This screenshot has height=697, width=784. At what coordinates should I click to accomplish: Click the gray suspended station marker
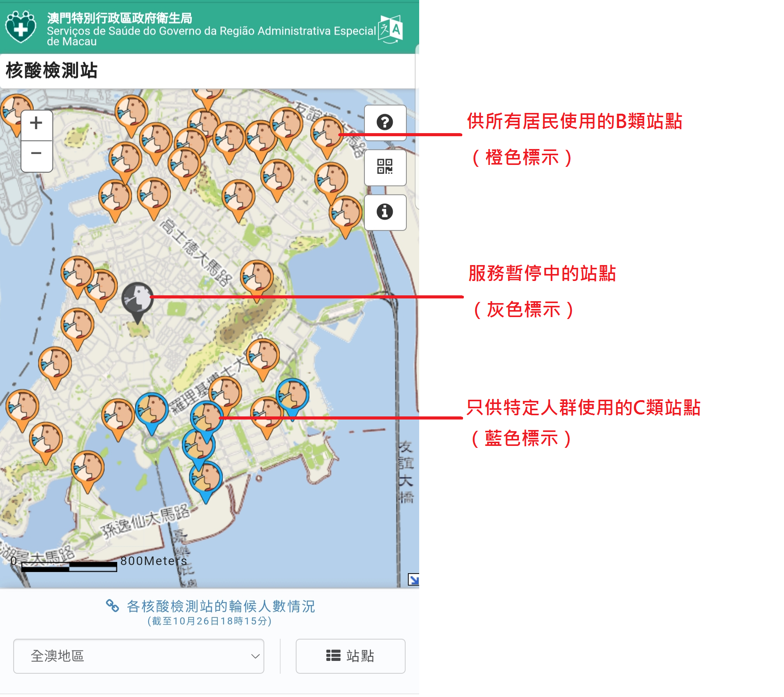(137, 298)
